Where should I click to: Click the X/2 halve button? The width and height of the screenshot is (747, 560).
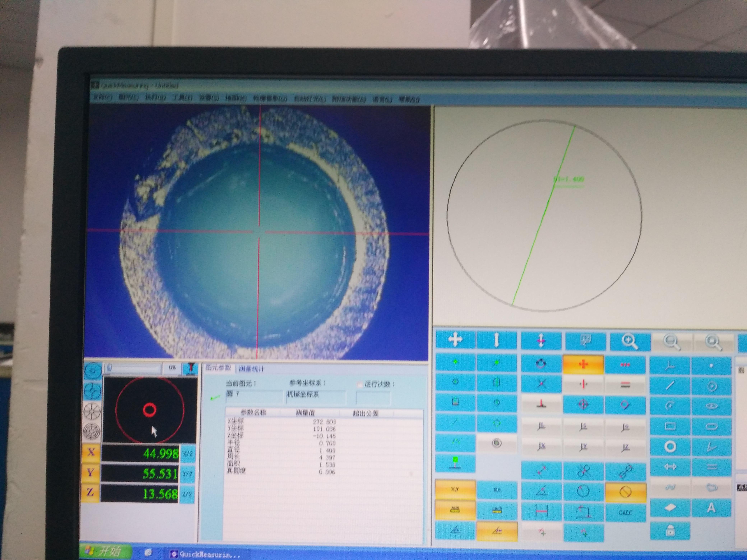(x=188, y=454)
